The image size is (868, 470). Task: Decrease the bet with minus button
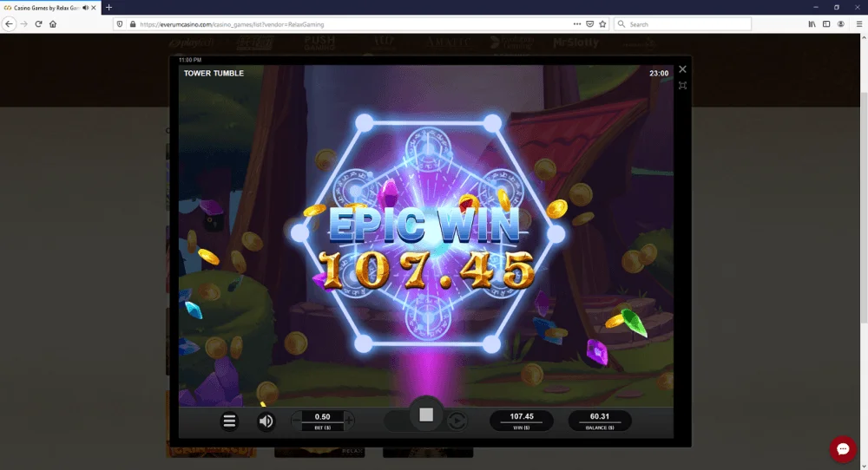pos(297,421)
